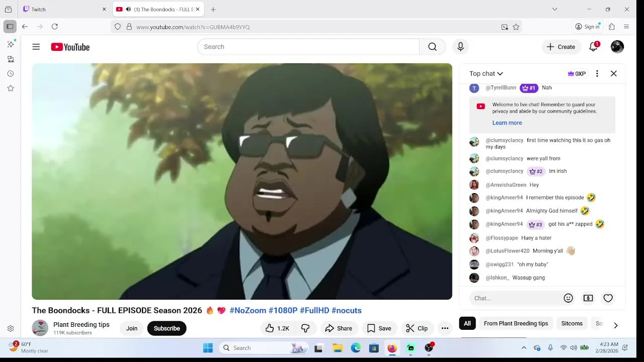The image size is (644, 362).
Task: Focus the live chat message field
Action: click(516, 298)
